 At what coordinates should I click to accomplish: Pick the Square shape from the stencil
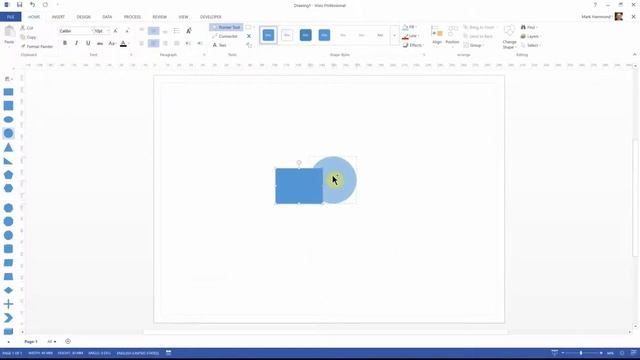8,106
